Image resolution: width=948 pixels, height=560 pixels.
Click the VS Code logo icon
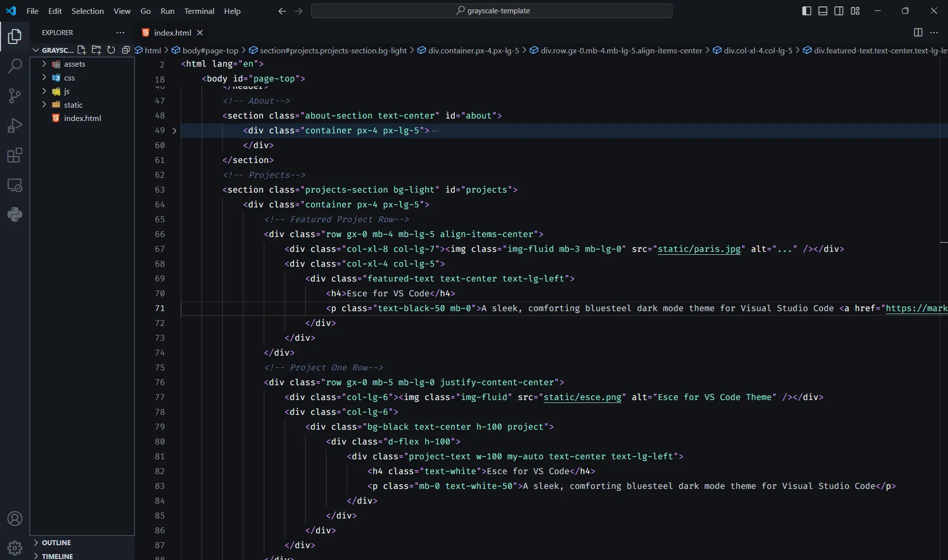11,11
